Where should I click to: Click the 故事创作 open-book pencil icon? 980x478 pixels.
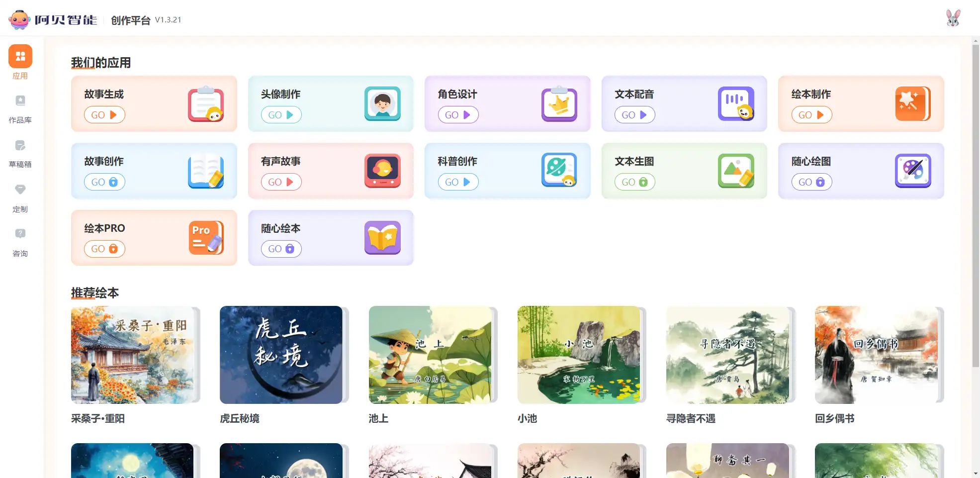[x=206, y=171]
